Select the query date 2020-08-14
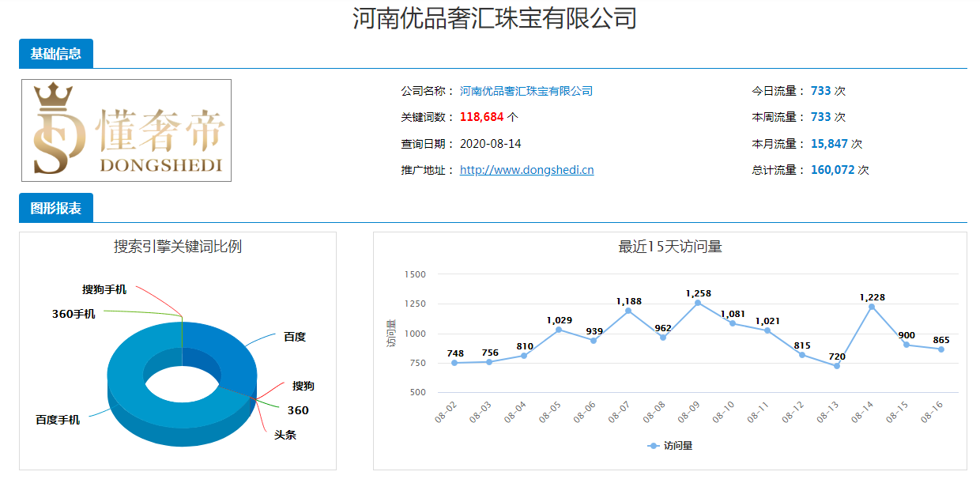 pyautogui.click(x=491, y=144)
